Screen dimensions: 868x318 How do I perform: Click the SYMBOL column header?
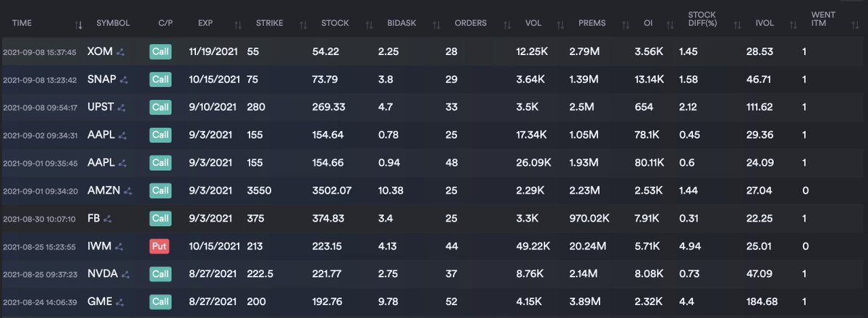[113, 23]
